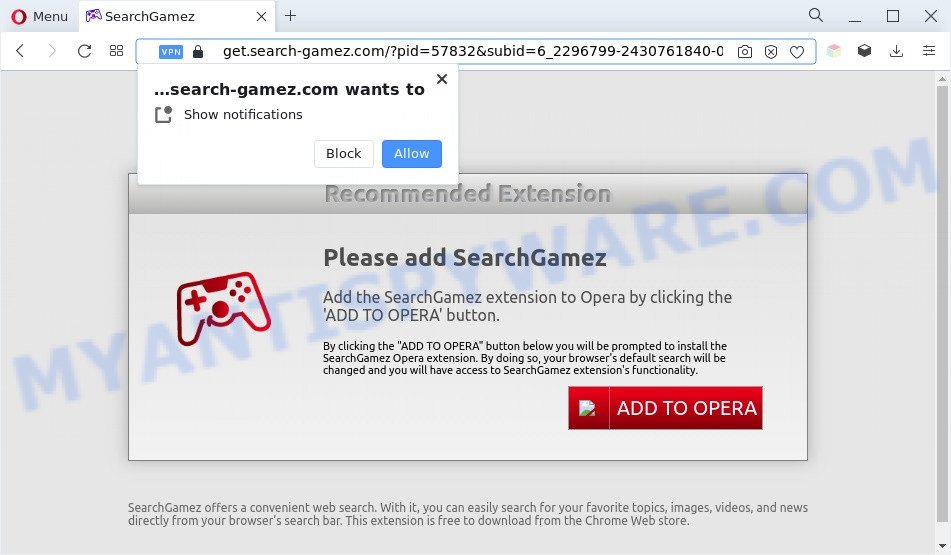
Task: Click the red gamepad logo
Action: (x=223, y=308)
